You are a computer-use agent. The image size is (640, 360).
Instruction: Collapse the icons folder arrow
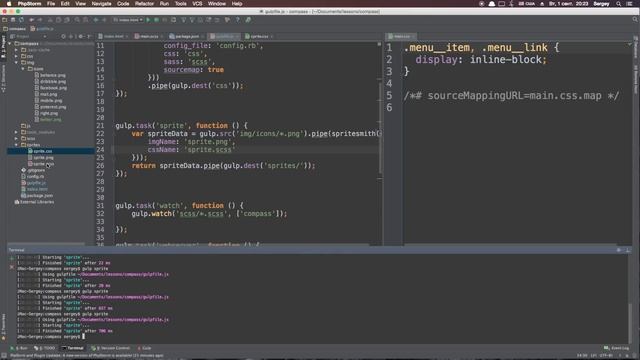click(x=23, y=69)
